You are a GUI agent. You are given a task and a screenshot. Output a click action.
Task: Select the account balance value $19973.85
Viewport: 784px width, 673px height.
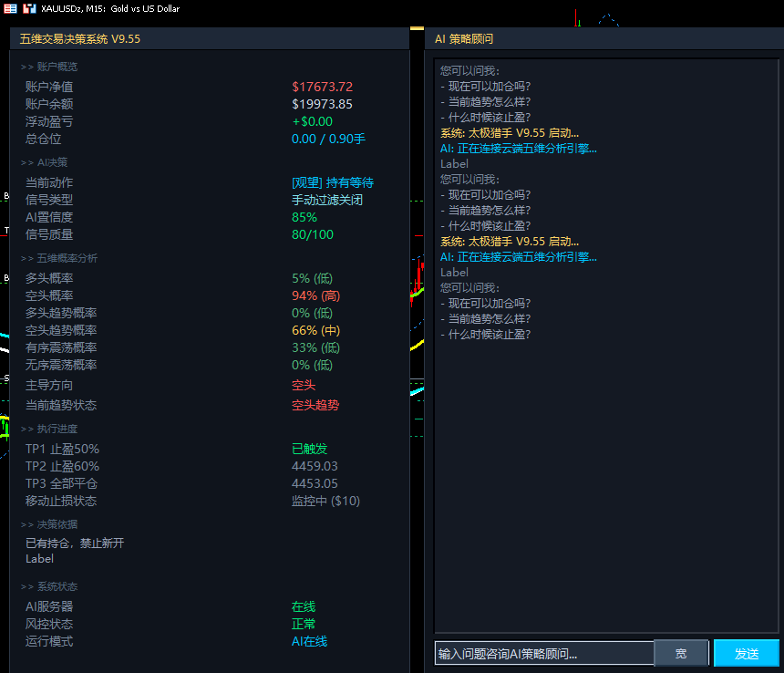click(x=322, y=104)
